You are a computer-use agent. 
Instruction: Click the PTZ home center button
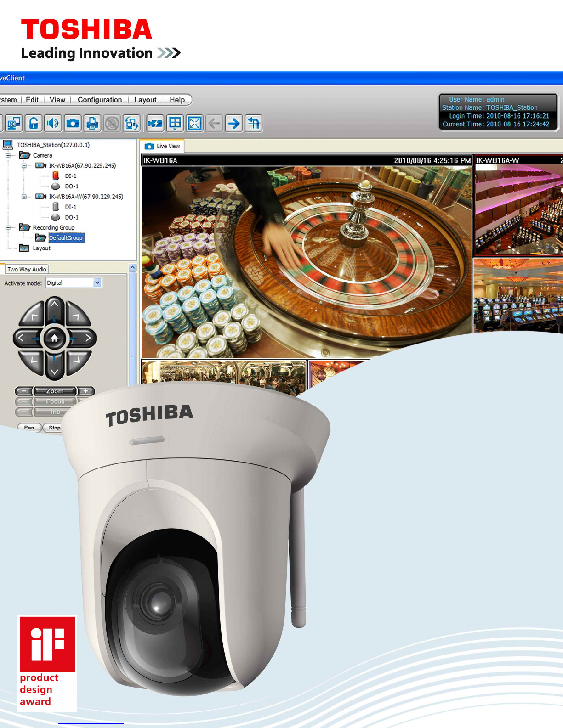click(54, 339)
